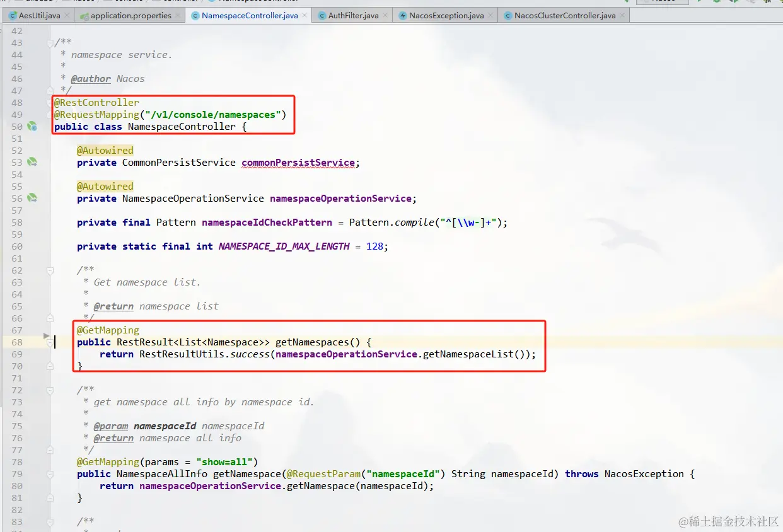Image resolution: width=783 pixels, height=532 pixels.
Task: Click the @RestController annotation
Action: (96, 103)
